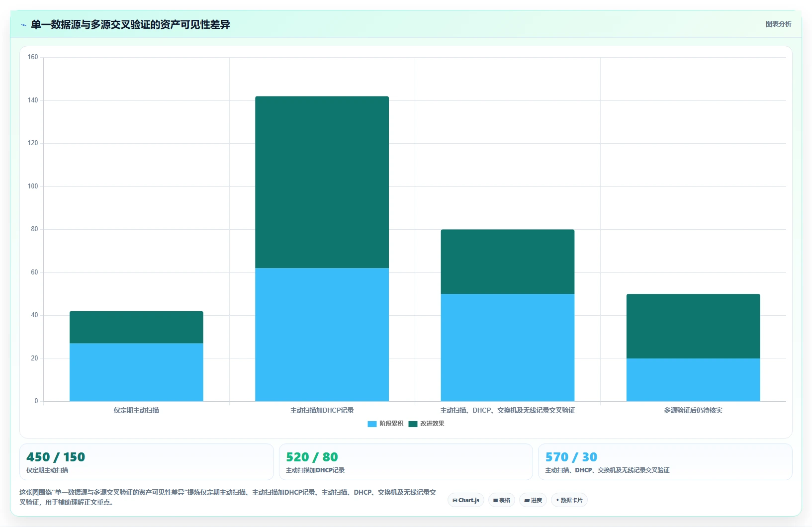Viewport: 812px width, 527px height.
Task: Click the blue segment of the 多源验证后仍待核实 bar
Action: (x=693, y=380)
